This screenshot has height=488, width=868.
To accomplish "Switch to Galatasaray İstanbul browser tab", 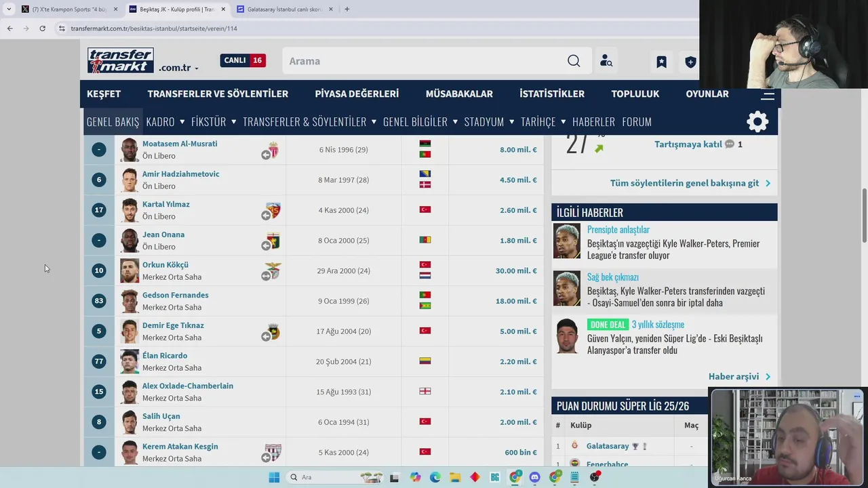I will (x=284, y=9).
